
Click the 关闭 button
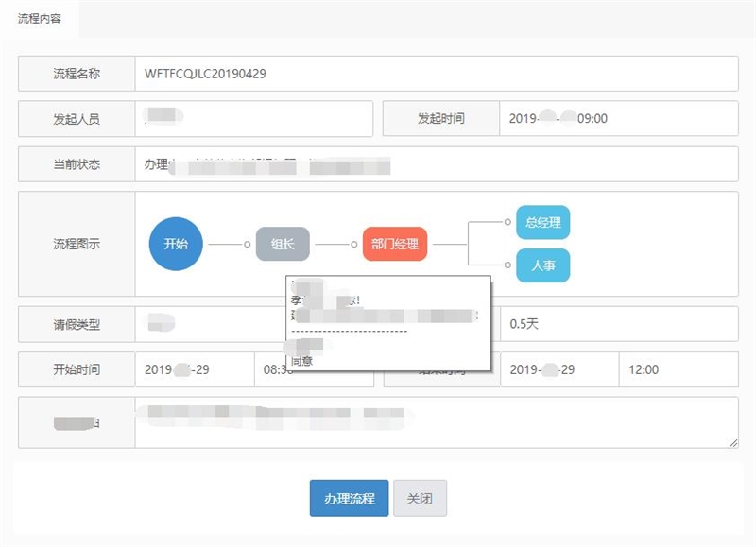point(420,497)
